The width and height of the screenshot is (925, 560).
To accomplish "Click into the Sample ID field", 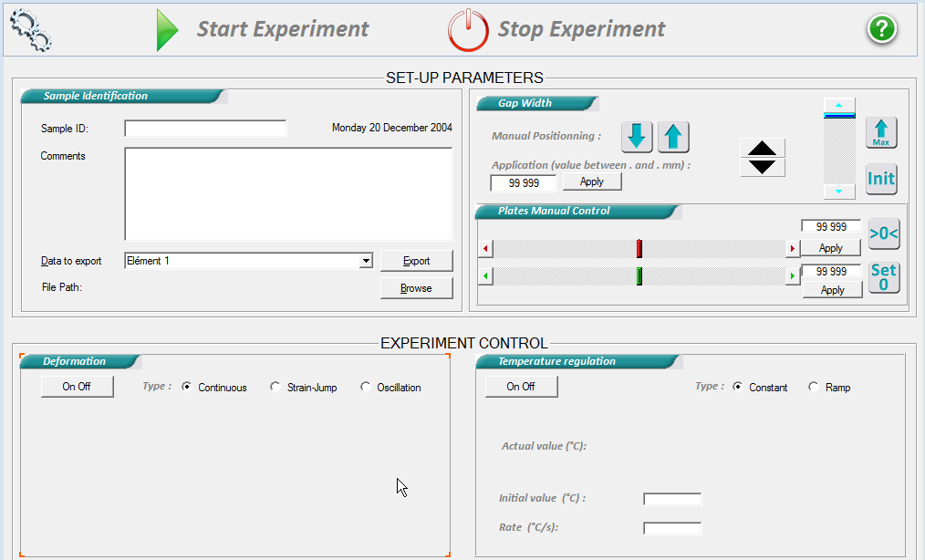I will [x=205, y=129].
